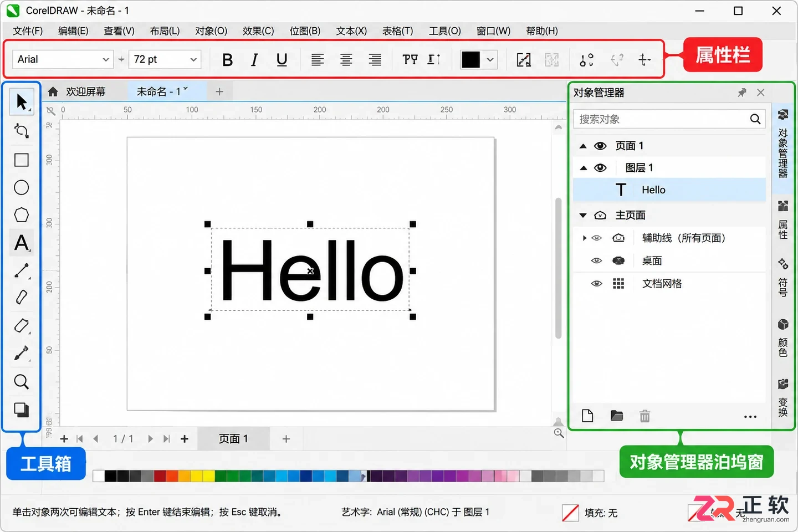Open the Arial font dropdown
Image resolution: width=798 pixels, height=532 pixels.
[105, 59]
